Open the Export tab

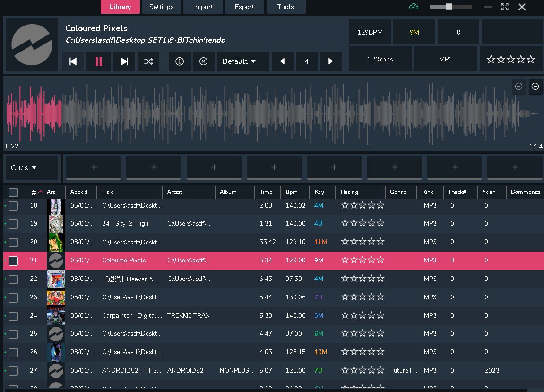coord(244,7)
